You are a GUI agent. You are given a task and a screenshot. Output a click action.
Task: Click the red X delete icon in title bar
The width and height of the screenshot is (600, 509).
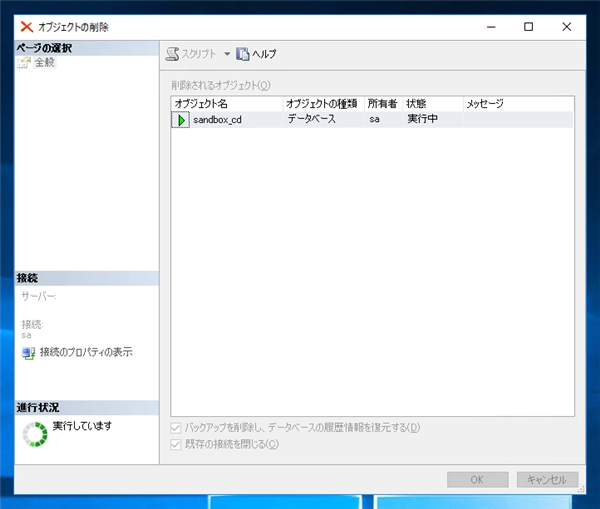(x=26, y=27)
